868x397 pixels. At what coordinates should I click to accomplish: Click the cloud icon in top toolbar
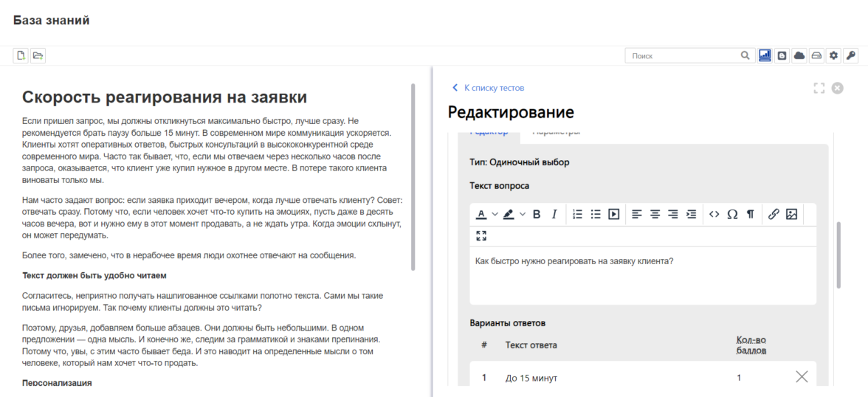pyautogui.click(x=799, y=55)
